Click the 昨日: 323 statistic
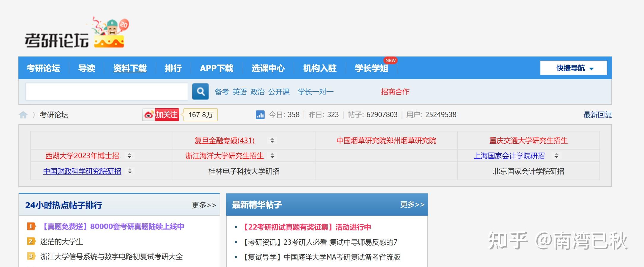644x267 pixels. pyautogui.click(x=323, y=115)
